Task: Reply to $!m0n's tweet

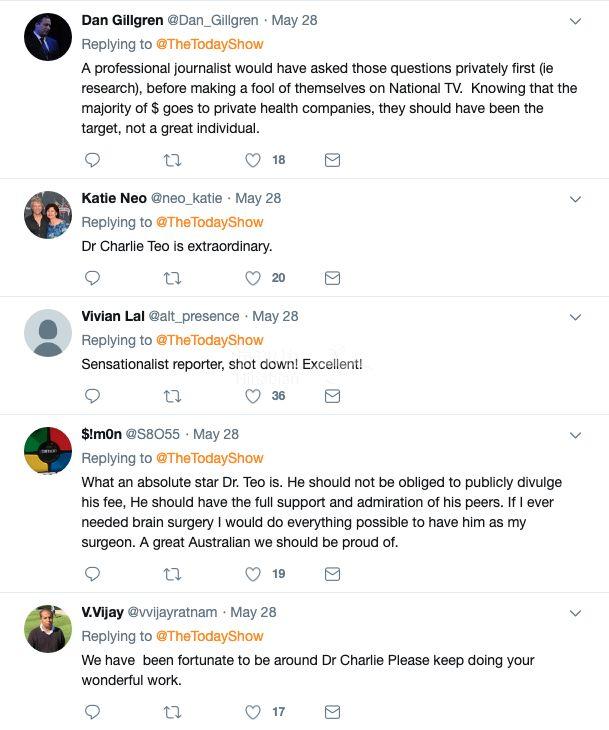Action: (x=92, y=574)
